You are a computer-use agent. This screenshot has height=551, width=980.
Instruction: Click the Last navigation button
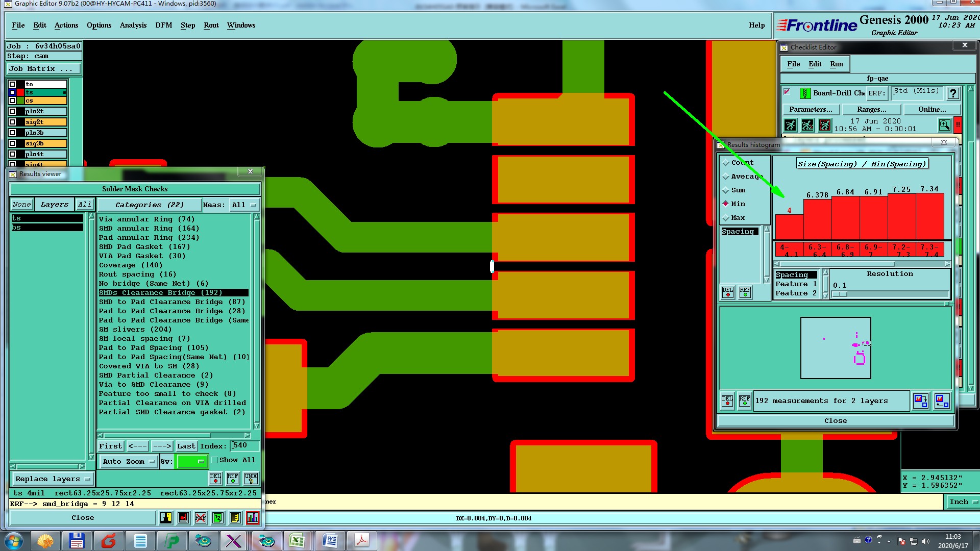point(186,446)
